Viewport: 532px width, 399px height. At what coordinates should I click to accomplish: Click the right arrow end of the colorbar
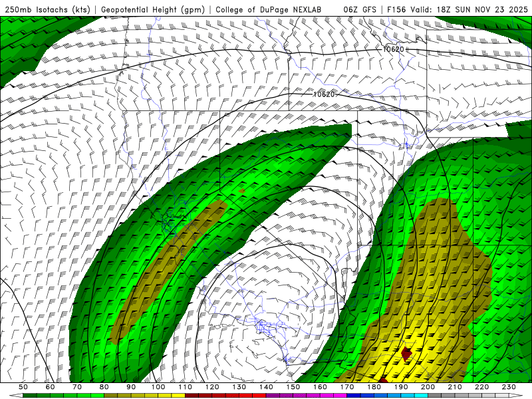click(516, 396)
